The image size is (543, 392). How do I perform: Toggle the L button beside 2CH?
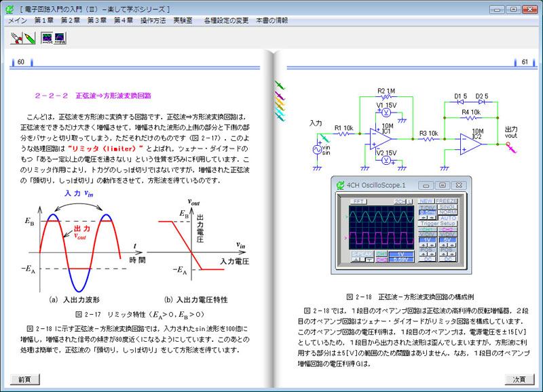click(x=410, y=201)
